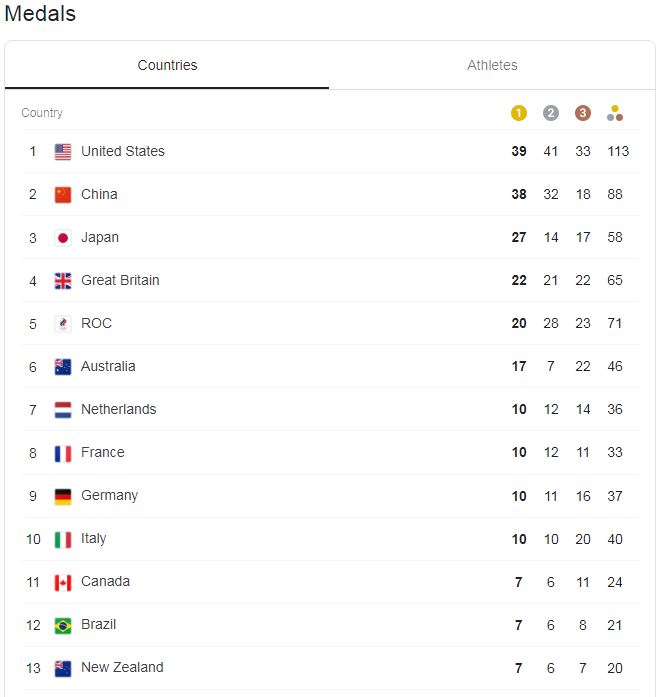Click the total medals column icon
The width and height of the screenshot is (659, 697).
[615, 113]
